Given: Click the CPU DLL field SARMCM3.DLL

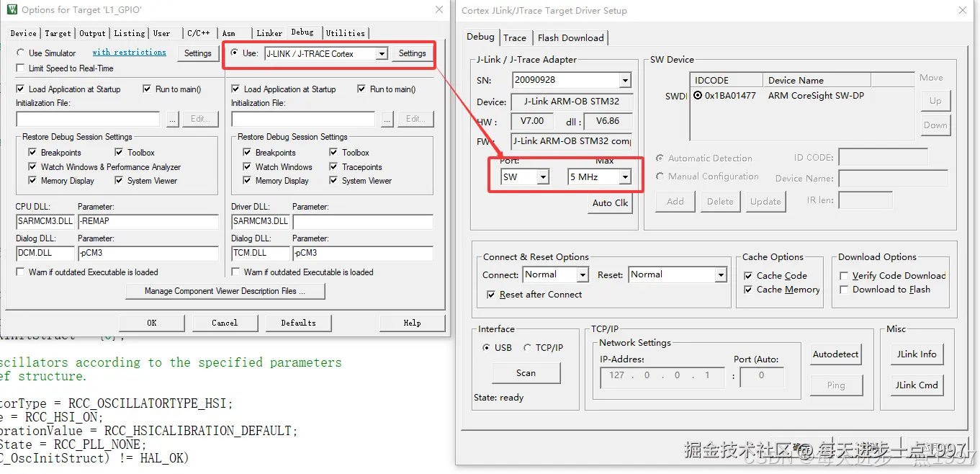Looking at the screenshot, I should [x=45, y=221].
